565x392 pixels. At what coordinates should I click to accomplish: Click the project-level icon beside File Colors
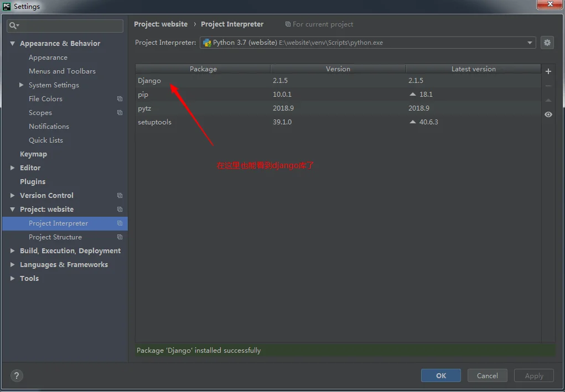120,98
